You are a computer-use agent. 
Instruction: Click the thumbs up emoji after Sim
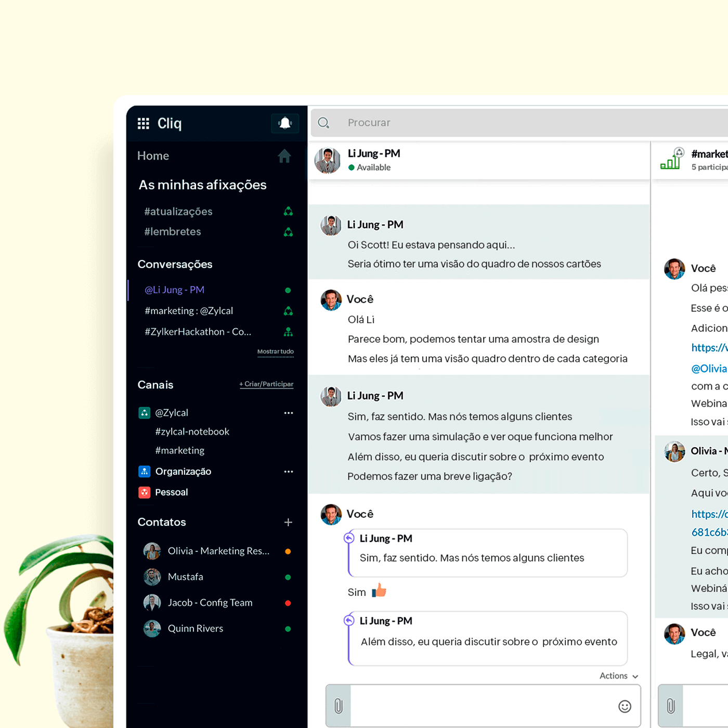pyautogui.click(x=379, y=590)
